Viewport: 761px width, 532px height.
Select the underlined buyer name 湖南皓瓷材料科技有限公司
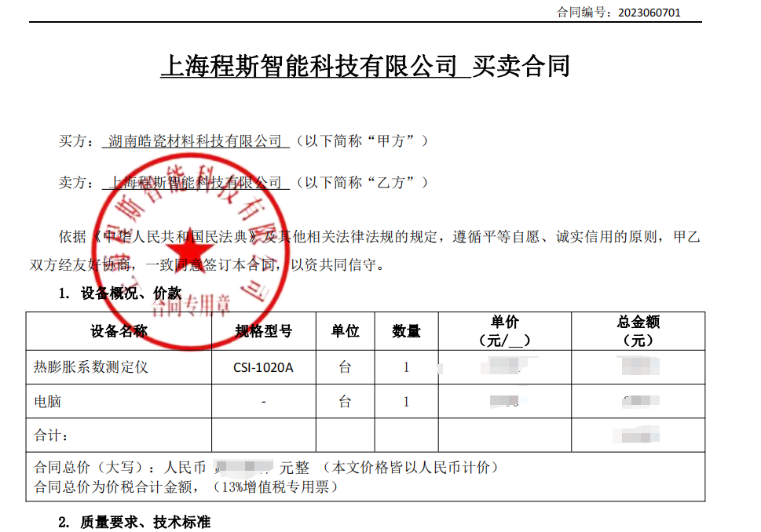(x=196, y=141)
